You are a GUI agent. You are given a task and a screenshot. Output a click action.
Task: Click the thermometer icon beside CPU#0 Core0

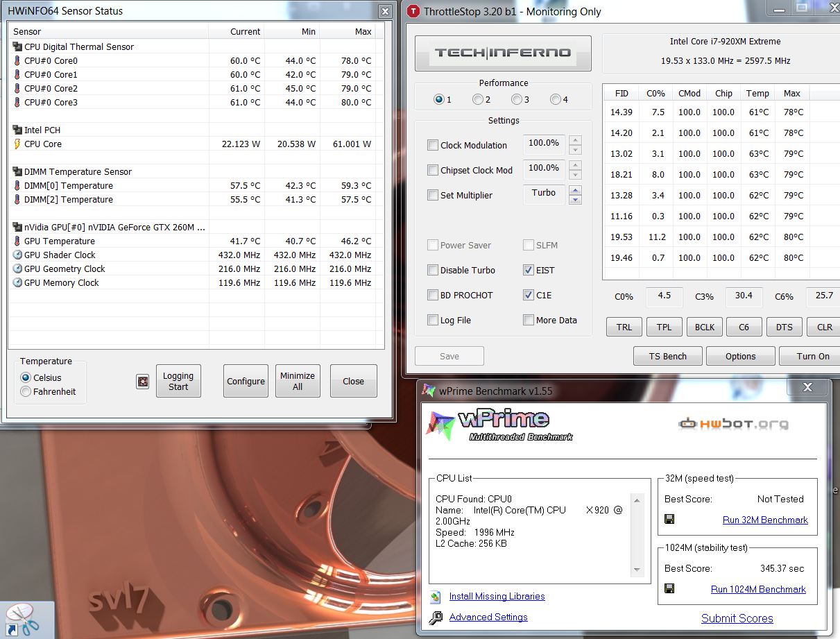17,60
